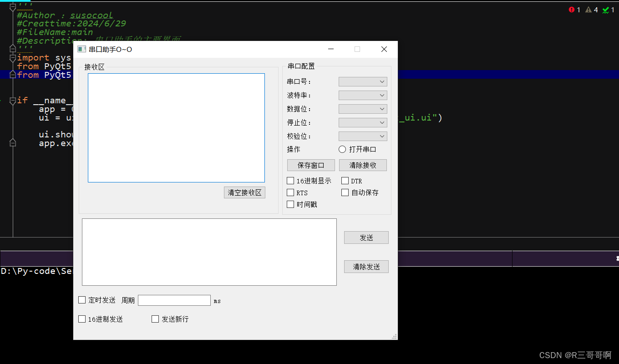Click the 串口配置 group title
Viewport: 619px width, 364px height.
pos(301,66)
